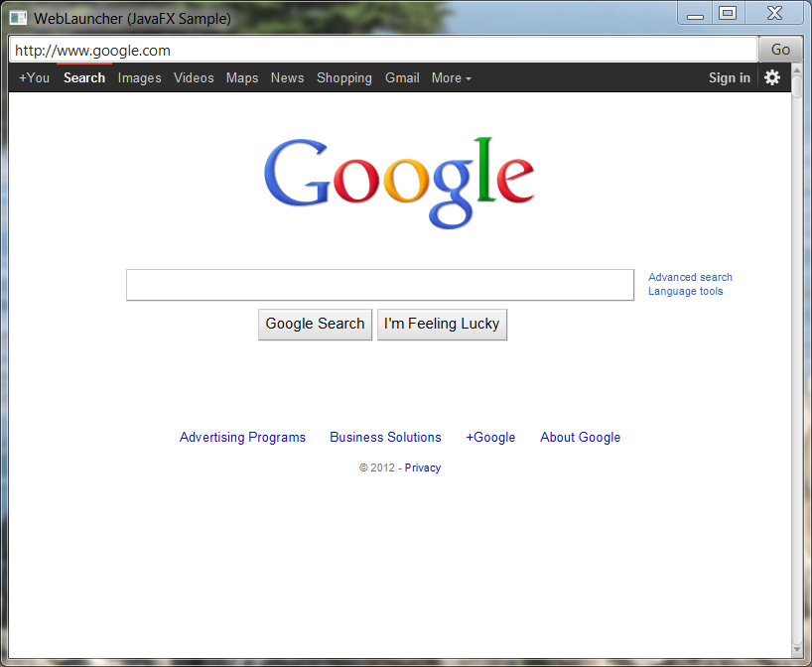Click the scroll down arrow on scrollbar
The image size is (812, 667).
coord(797,649)
